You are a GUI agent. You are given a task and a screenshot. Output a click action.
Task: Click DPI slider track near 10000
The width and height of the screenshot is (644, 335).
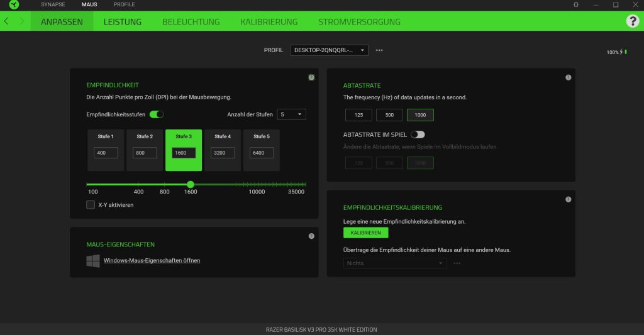257,184
